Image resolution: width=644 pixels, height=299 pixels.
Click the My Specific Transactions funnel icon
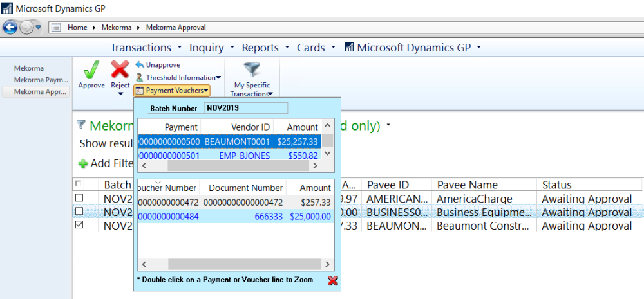[x=252, y=70]
